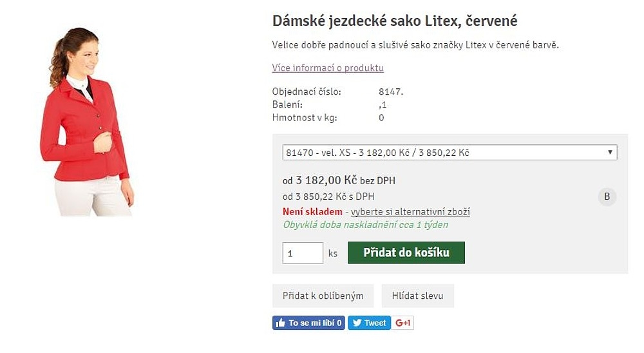Viewport: 644px width, 353px height.
Task: Follow "vyberte si alternativní zboží" link
Action: click(x=410, y=212)
